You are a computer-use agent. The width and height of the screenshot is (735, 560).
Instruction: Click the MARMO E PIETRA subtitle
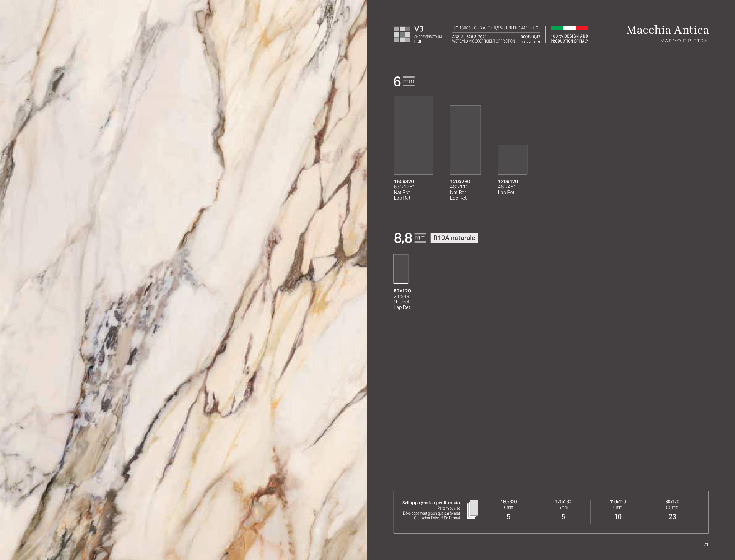(684, 41)
